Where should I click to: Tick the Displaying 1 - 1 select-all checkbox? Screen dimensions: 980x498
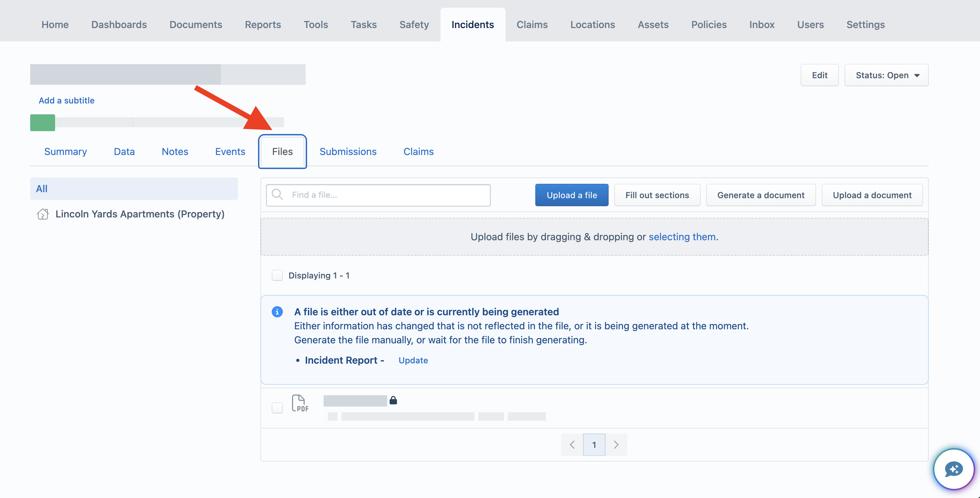277,275
